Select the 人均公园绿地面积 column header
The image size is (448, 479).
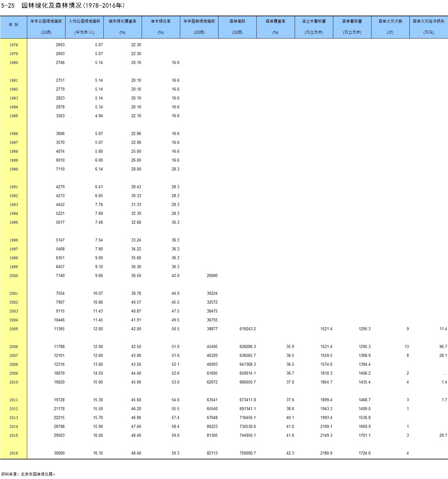pyautogui.click(x=84, y=27)
